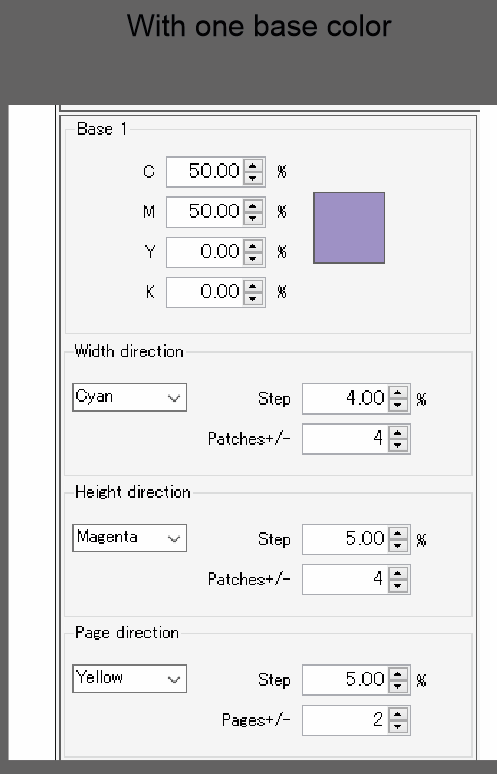Image resolution: width=497 pixels, height=774 pixels.
Task: Decrease Width direction Patches+/- with down arrow
Action: tap(398, 445)
